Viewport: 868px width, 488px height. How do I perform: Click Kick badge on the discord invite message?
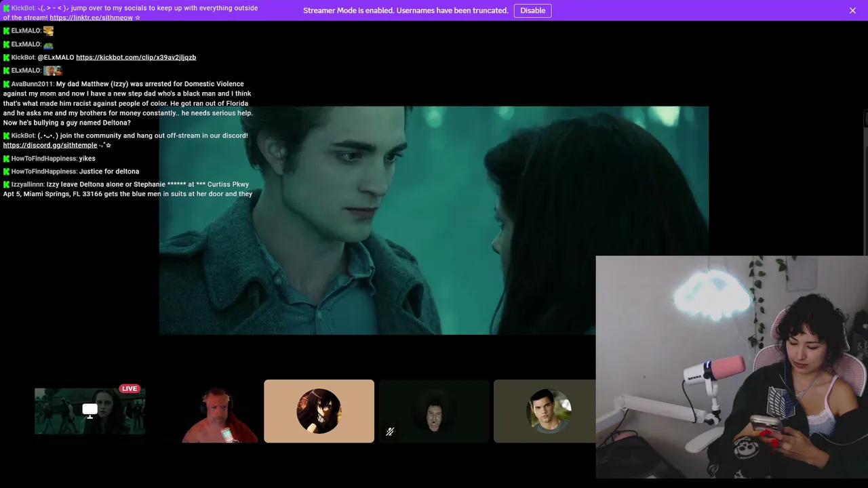pos(6,136)
